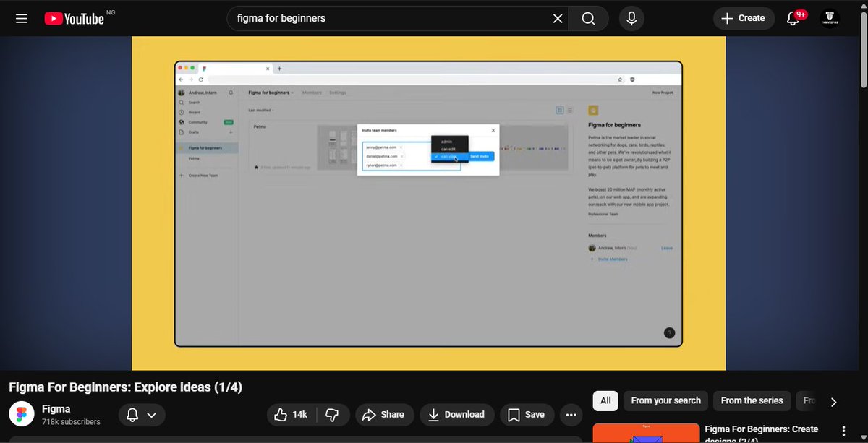Select the All filter chip
Image resolution: width=868 pixels, height=443 pixels.
(x=605, y=400)
